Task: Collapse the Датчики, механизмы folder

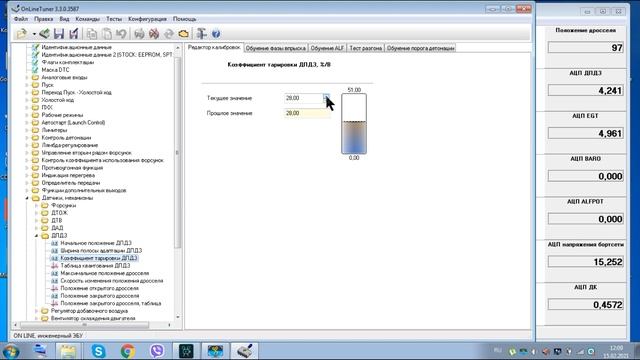Action: pyautogui.click(x=27, y=198)
